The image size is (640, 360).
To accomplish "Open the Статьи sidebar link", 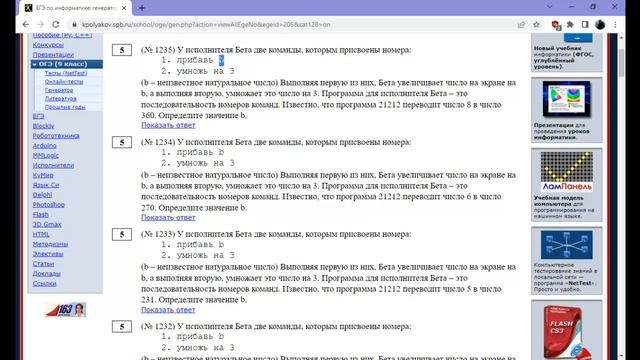I will click(43, 264).
